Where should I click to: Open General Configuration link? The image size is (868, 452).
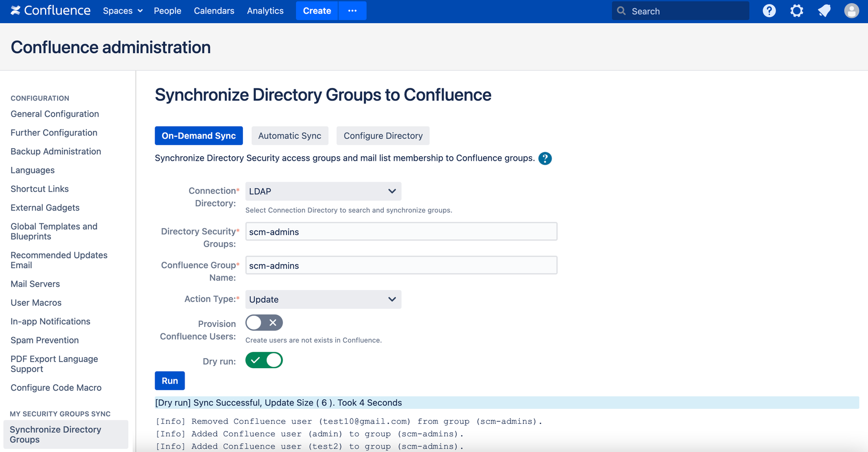pos(55,114)
